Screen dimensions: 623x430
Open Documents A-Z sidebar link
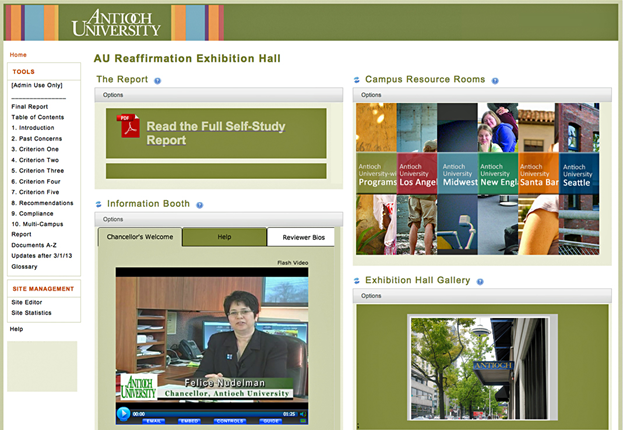[34, 245]
